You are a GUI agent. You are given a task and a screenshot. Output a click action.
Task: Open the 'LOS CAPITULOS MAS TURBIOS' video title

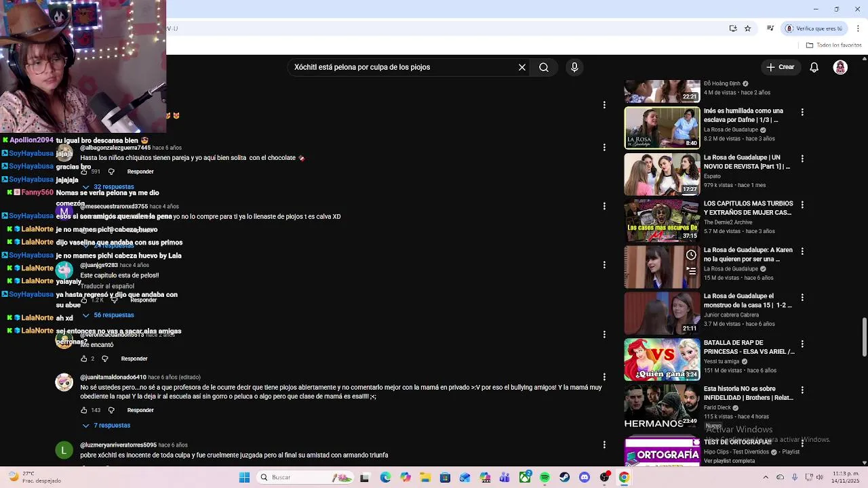coord(747,208)
